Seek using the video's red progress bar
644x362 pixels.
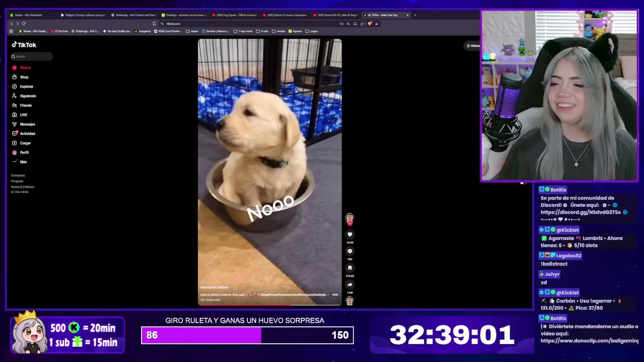270,305
